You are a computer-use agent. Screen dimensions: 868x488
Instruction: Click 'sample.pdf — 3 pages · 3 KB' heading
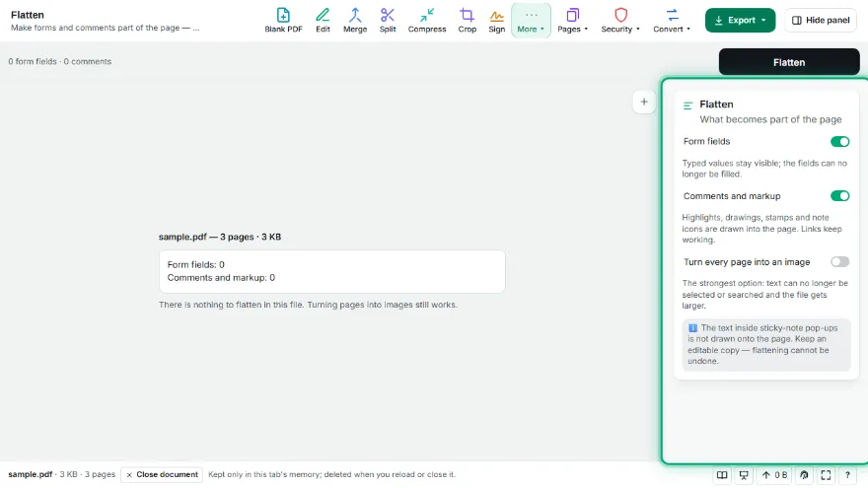[220, 237]
